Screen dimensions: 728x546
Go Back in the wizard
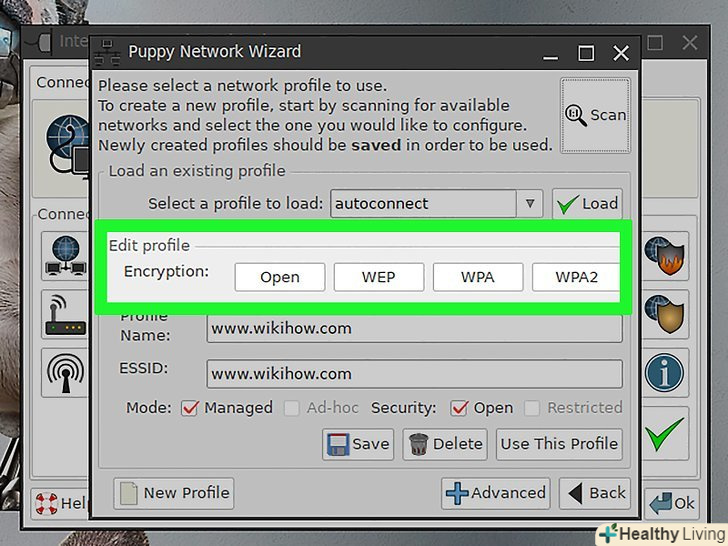tap(595, 493)
